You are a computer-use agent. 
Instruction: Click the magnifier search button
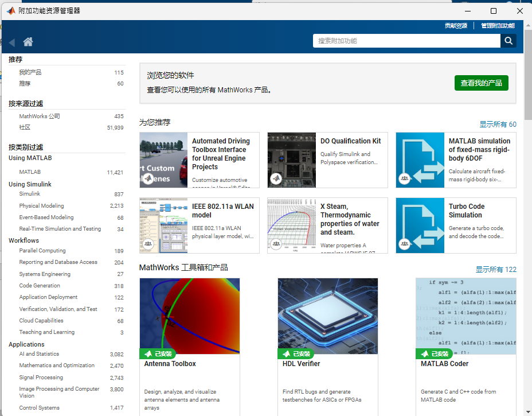coord(508,41)
